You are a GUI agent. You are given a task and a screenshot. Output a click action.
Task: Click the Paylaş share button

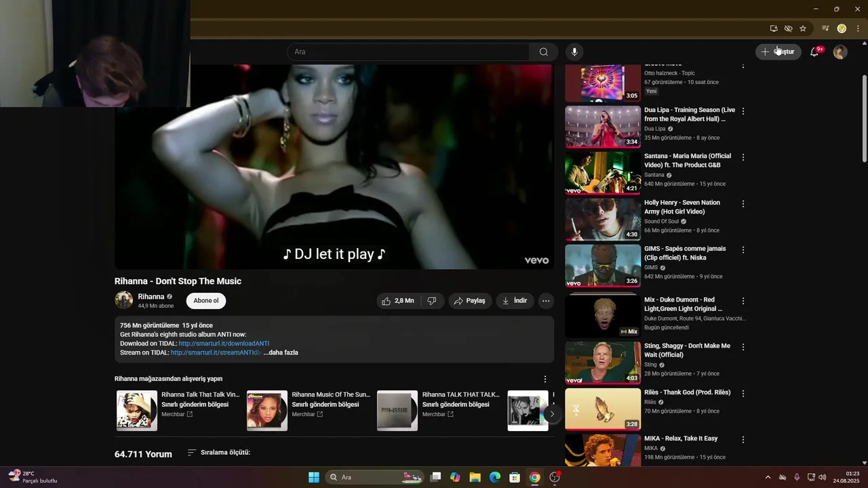tap(469, 301)
